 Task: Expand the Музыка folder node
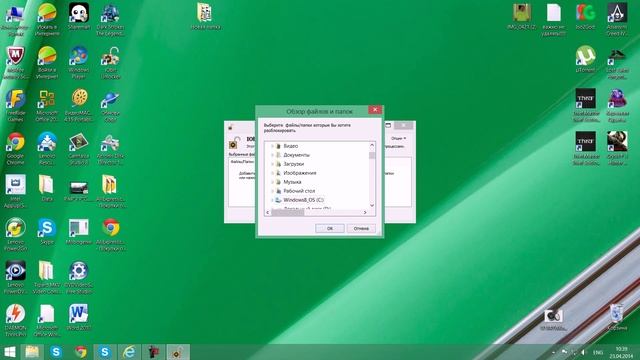pyautogui.click(x=272, y=182)
